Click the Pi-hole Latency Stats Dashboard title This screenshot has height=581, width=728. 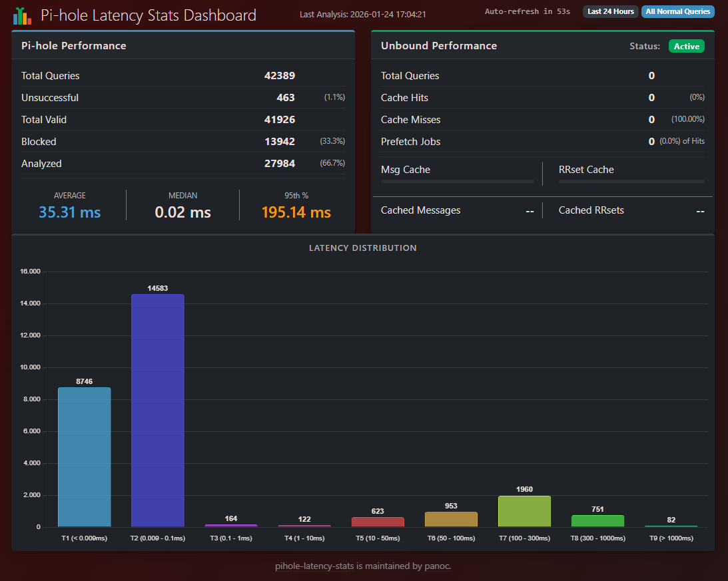[148, 15]
